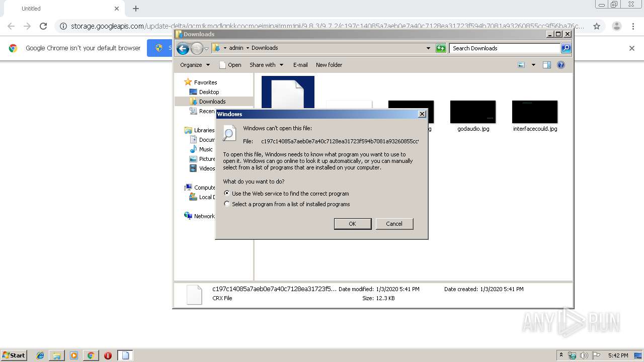Choose 'Use the Web service' radio option
The height and width of the screenshot is (362, 644).
tap(227, 193)
